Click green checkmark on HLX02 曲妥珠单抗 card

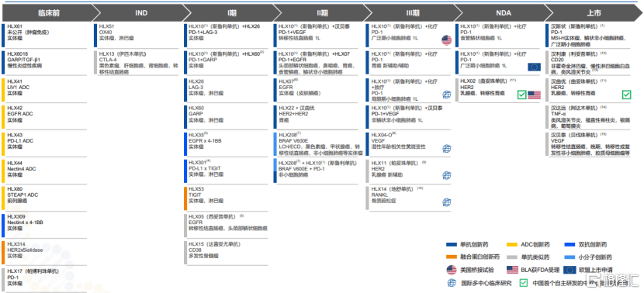point(521,95)
